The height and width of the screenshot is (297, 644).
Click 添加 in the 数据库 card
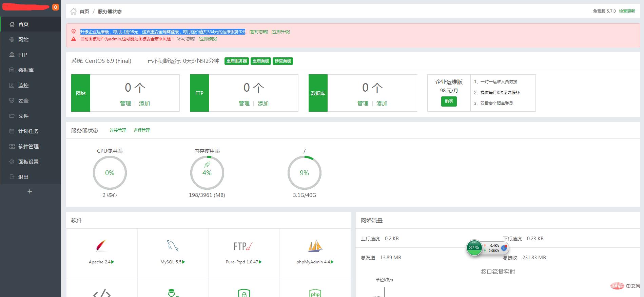(382, 104)
